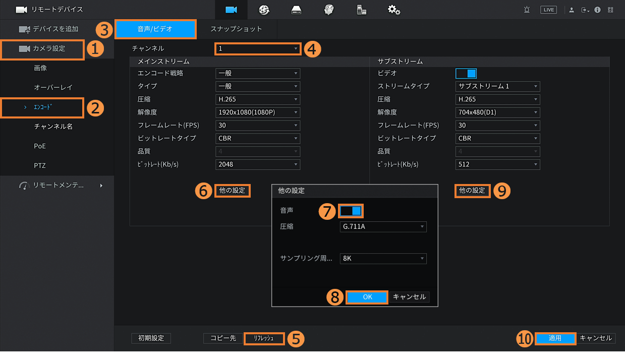This screenshot has height=364, width=625.
Task: Click the main stream ビットレート(Kb/s) field
Action: click(258, 164)
